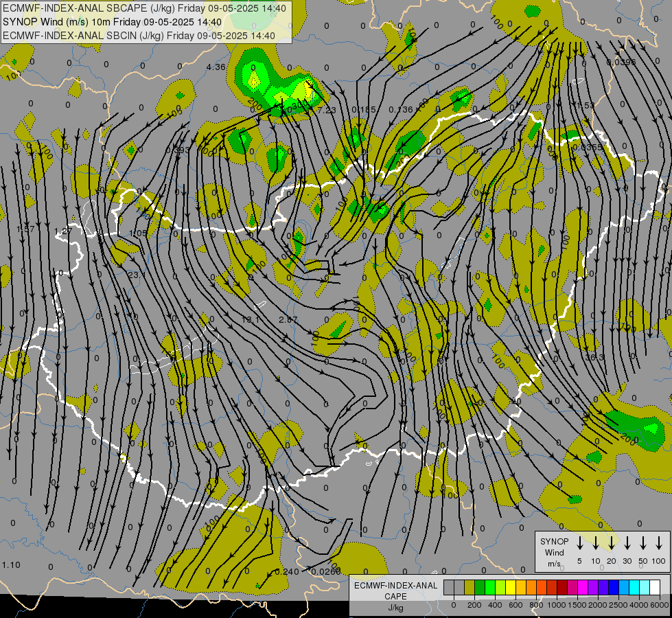
Task: Click the 1500 tick label in the CAPE legend
Action: click(577, 605)
